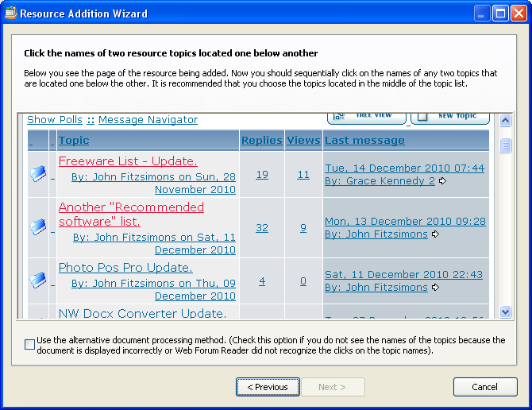Click arrow icon after John Fitzsimons on 13 December

pyautogui.click(x=435, y=234)
